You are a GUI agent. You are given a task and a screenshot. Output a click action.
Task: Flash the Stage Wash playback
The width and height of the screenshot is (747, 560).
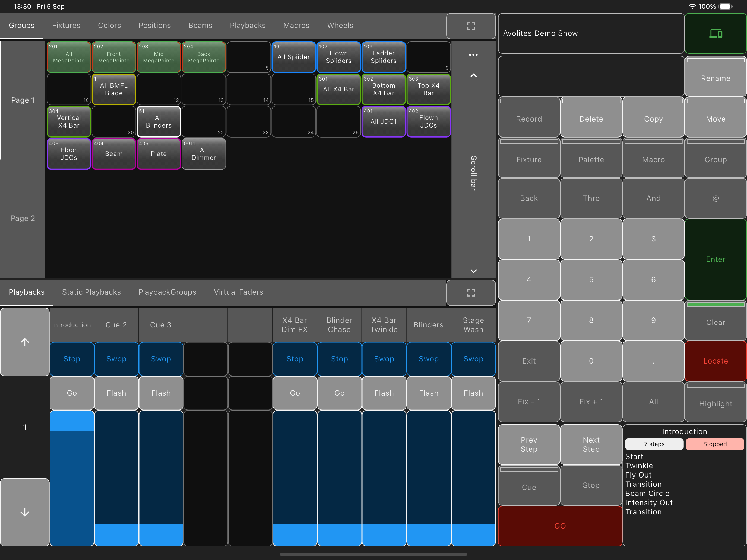(473, 393)
